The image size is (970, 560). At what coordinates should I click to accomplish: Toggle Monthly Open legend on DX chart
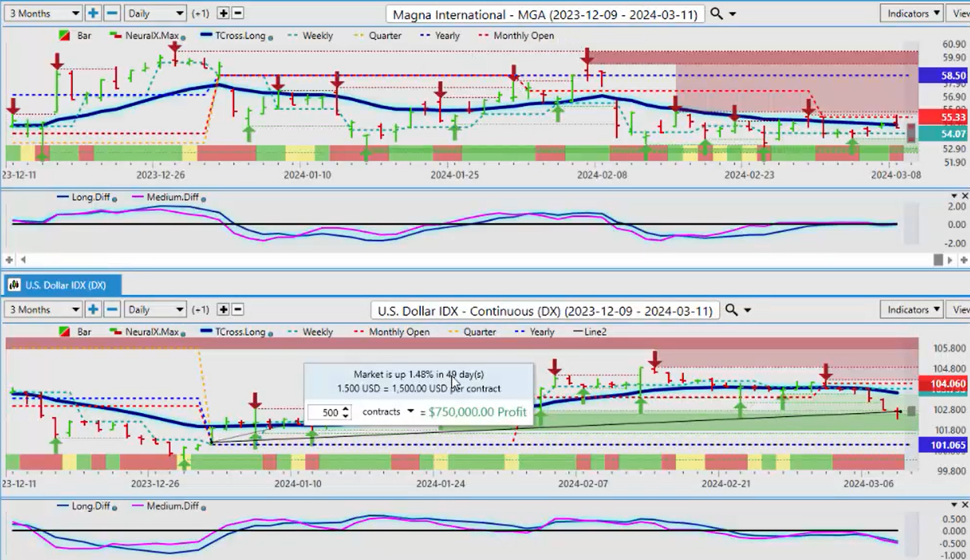click(392, 332)
